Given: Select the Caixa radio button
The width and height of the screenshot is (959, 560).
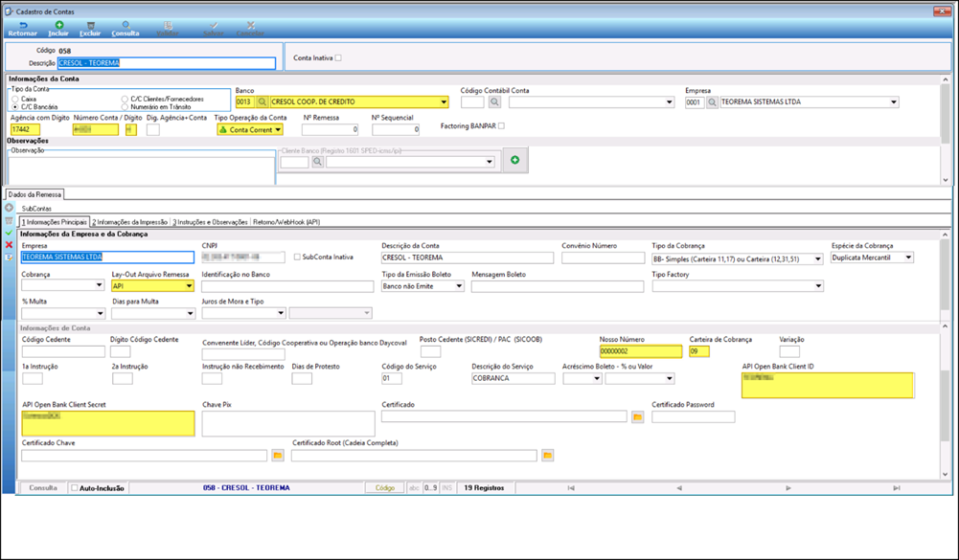Looking at the screenshot, I should click(x=15, y=99).
